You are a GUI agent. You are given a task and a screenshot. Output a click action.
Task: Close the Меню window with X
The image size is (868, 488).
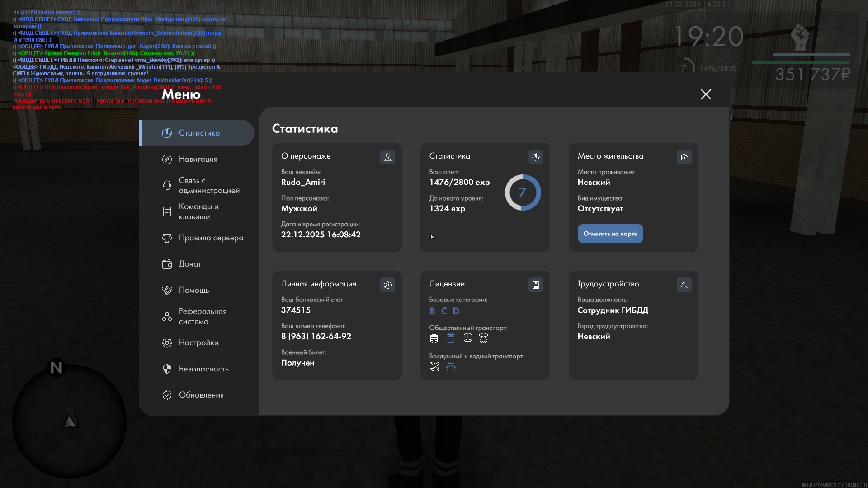pos(706,94)
